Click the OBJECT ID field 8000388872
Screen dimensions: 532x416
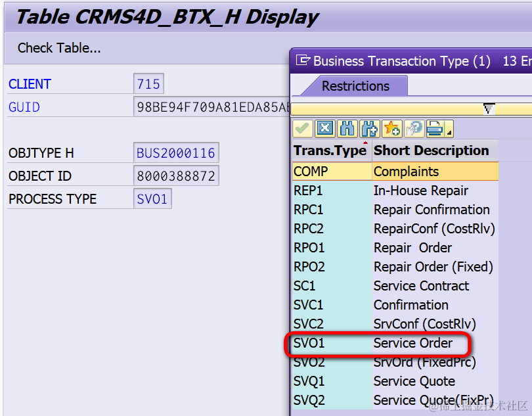(176, 175)
